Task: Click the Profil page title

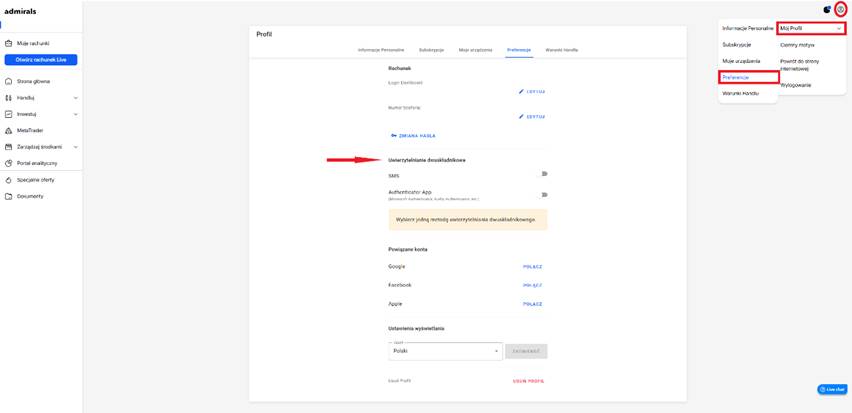Action: [264, 34]
